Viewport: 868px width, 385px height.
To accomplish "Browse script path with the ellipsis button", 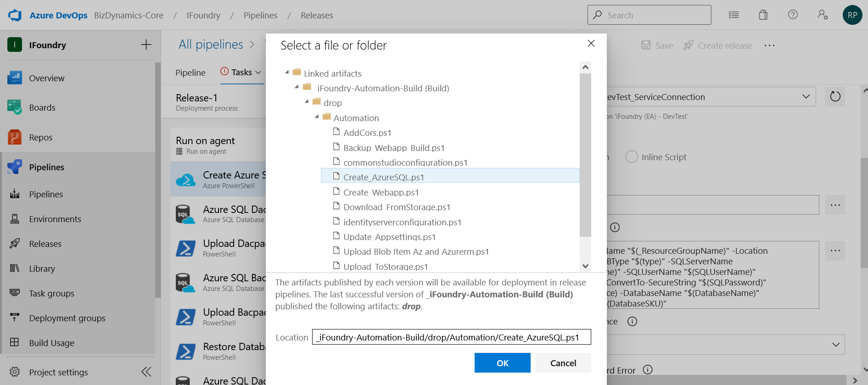I will 835,205.
